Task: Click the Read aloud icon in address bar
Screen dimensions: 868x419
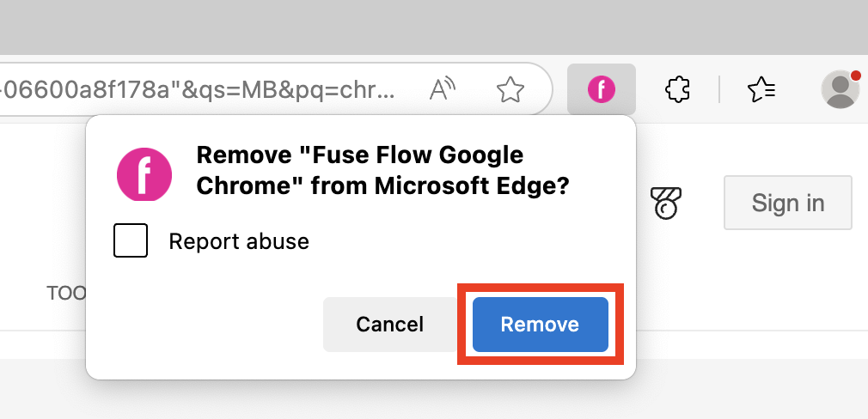Action: point(443,88)
